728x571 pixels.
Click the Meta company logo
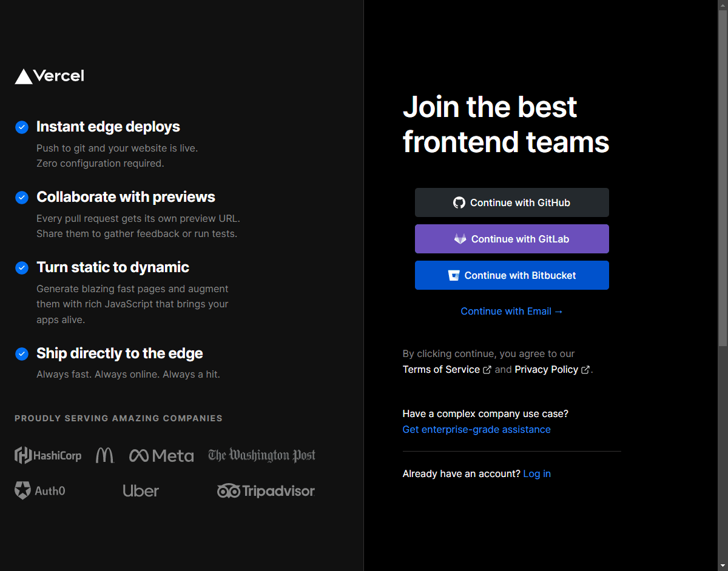[x=161, y=456]
